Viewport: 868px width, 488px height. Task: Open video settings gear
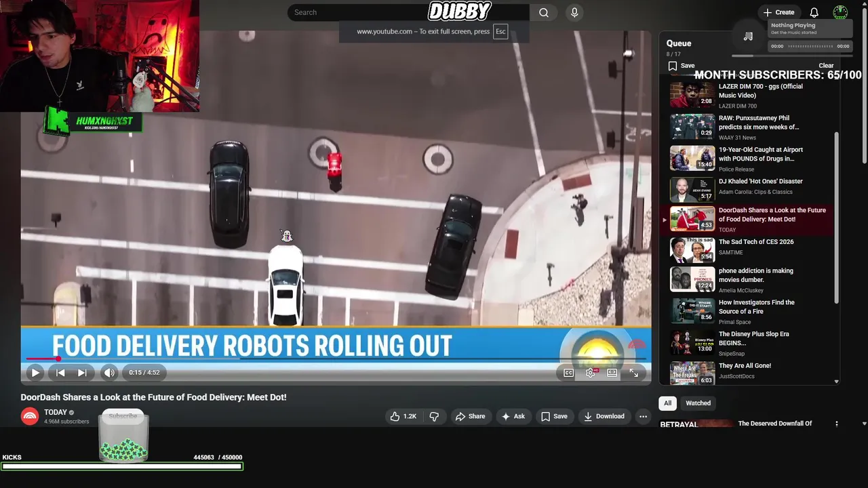point(591,372)
